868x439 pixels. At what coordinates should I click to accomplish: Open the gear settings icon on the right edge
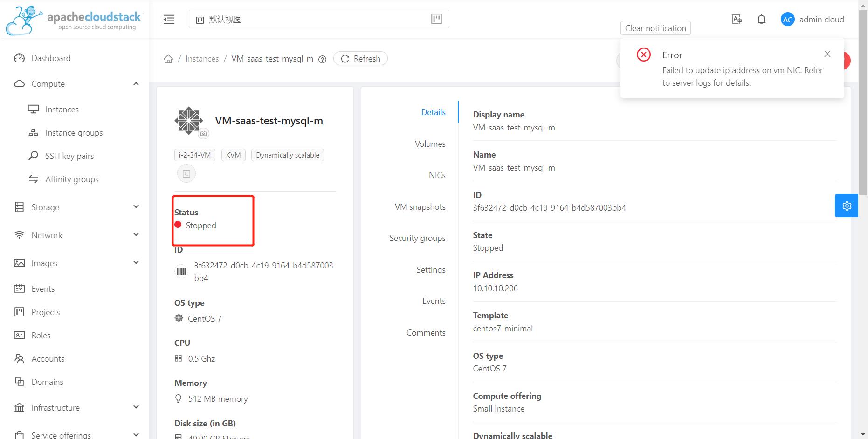[x=846, y=205]
